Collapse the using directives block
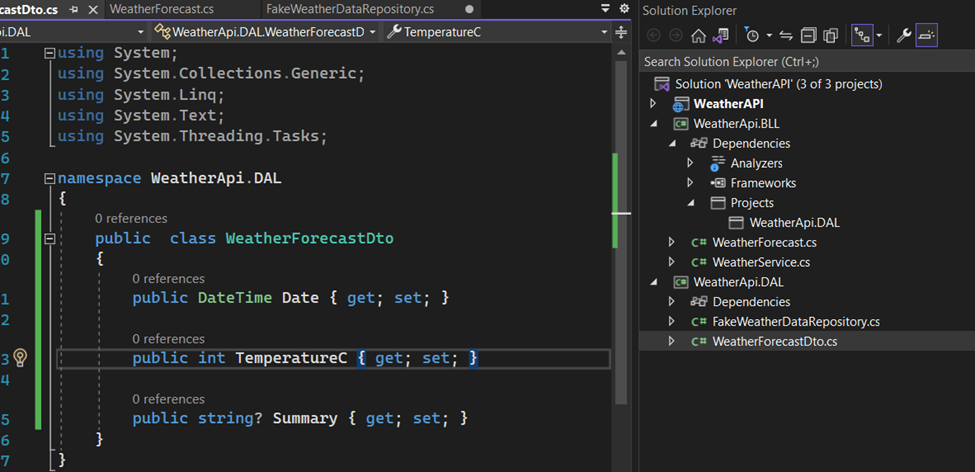 point(50,53)
